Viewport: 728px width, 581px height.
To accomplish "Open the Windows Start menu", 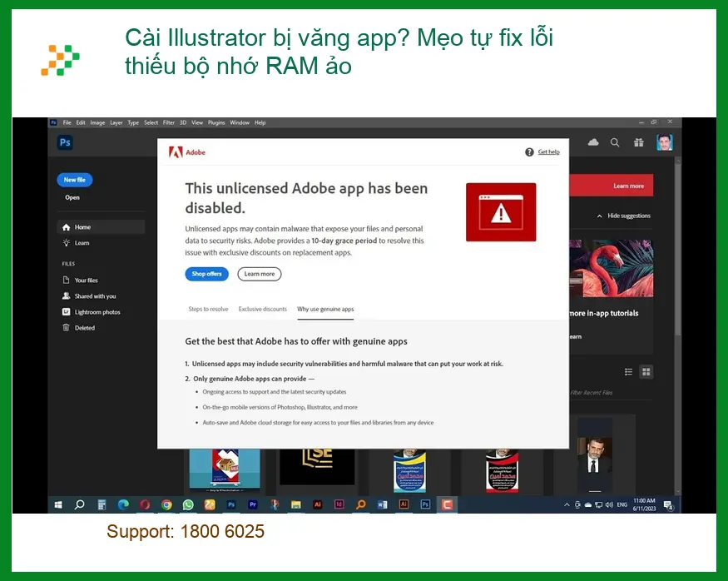I will (x=58, y=504).
